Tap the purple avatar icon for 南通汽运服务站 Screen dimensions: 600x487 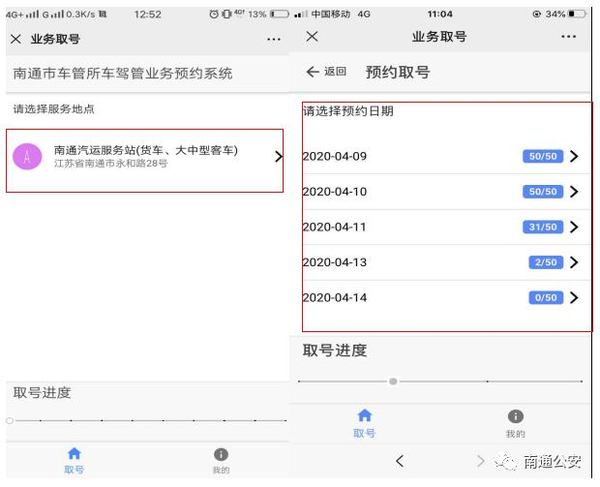[x=27, y=156]
